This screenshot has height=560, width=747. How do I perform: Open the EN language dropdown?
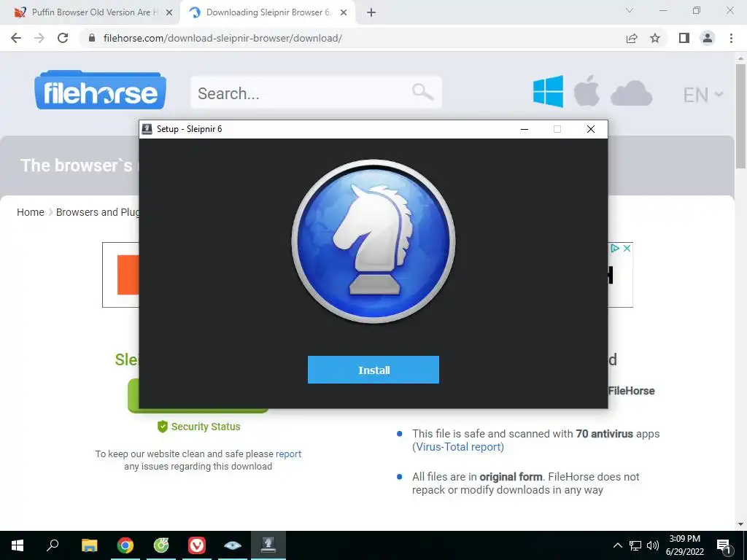tap(703, 95)
